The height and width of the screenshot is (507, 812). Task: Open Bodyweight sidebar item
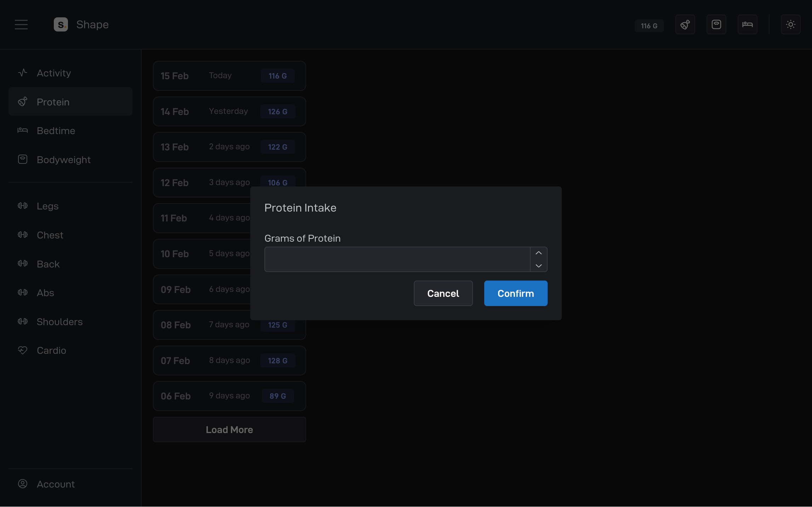(x=64, y=160)
